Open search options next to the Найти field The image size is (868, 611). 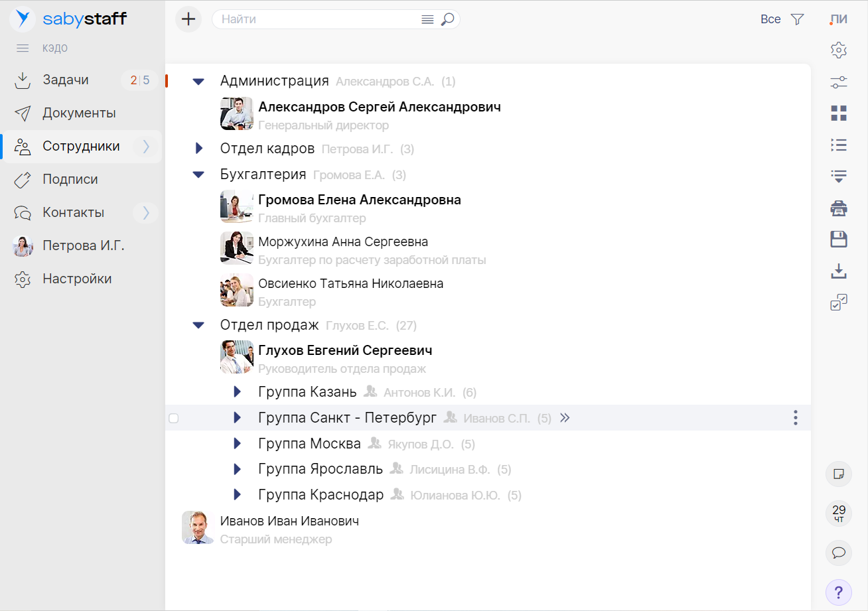pyautogui.click(x=427, y=19)
